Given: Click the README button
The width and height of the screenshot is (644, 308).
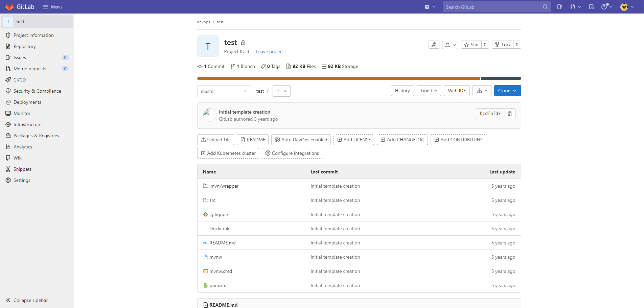Looking at the screenshot, I should click(x=253, y=140).
